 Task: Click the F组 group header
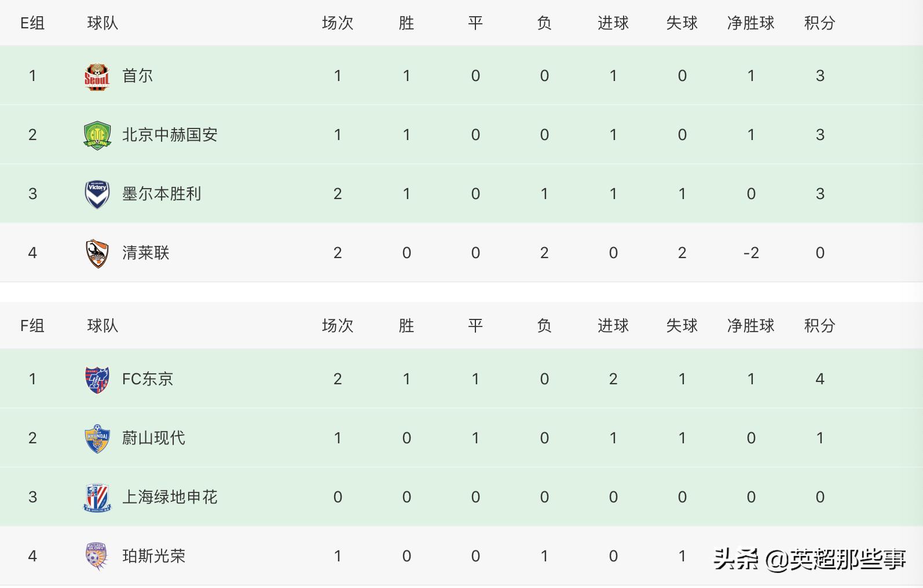(32, 326)
